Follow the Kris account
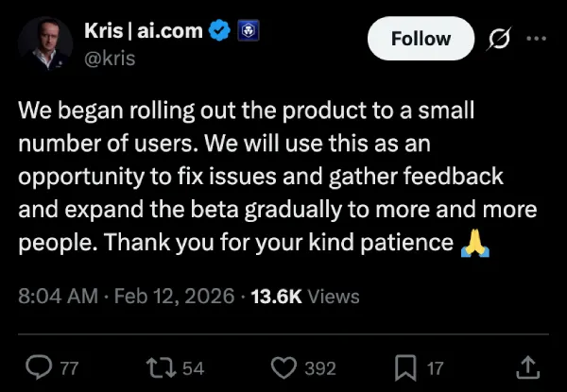Viewport: 567px width, 392px height. [421, 39]
